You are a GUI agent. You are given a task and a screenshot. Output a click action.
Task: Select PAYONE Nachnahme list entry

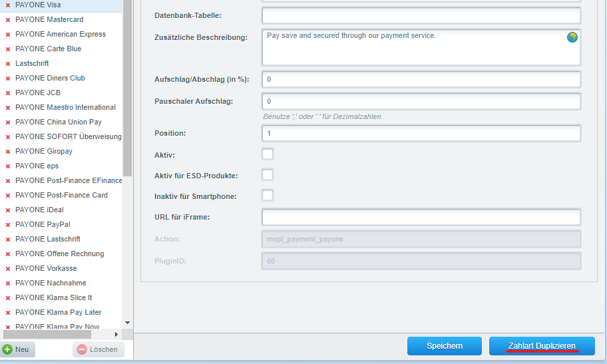coord(61,283)
